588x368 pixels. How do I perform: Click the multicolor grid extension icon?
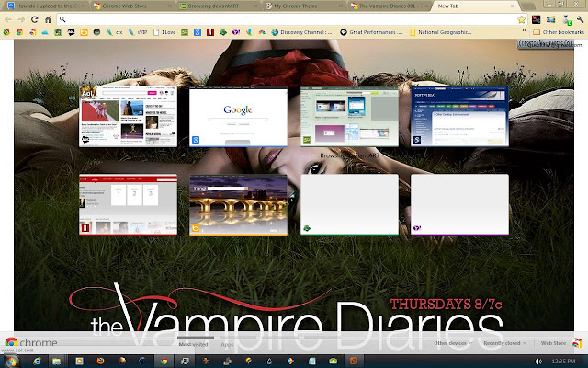click(x=550, y=19)
